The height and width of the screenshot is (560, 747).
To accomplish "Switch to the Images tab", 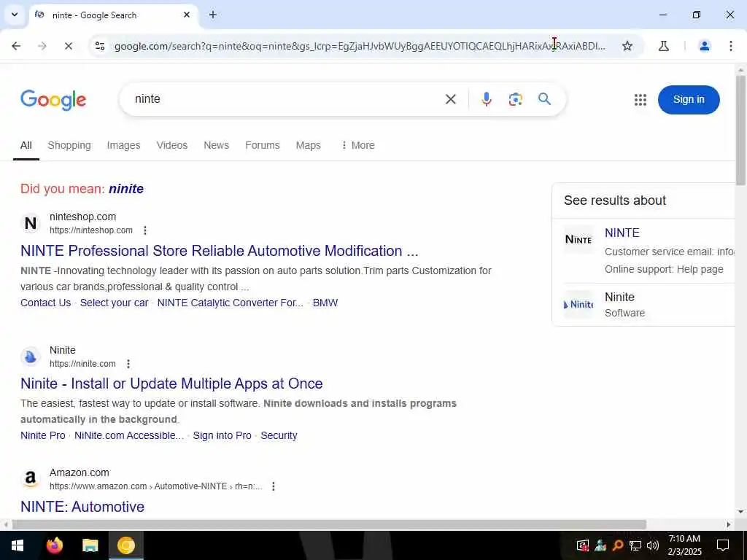I will 123,145.
